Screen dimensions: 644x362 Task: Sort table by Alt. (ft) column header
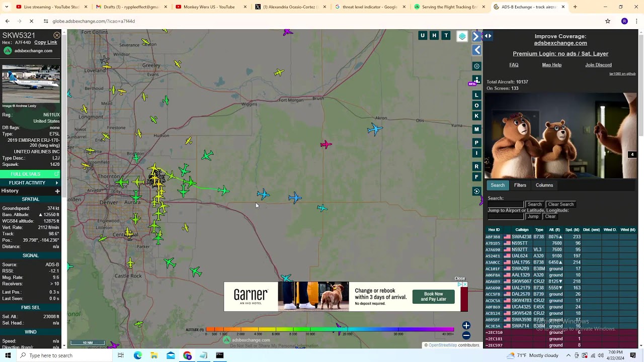point(554,230)
